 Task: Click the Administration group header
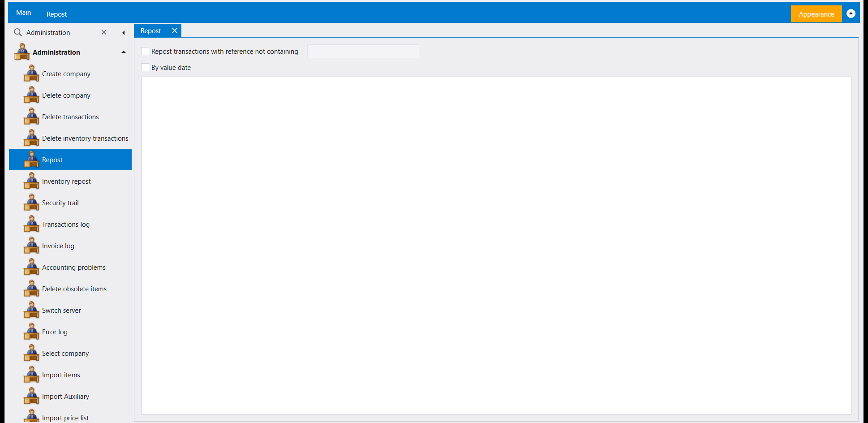[70, 52]
